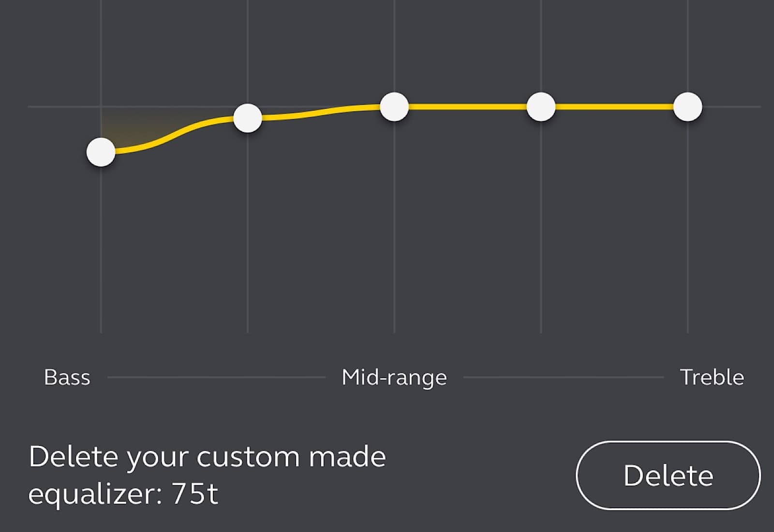
Task: Click the vertical gridline under the Bass handle
Action: 102,266
